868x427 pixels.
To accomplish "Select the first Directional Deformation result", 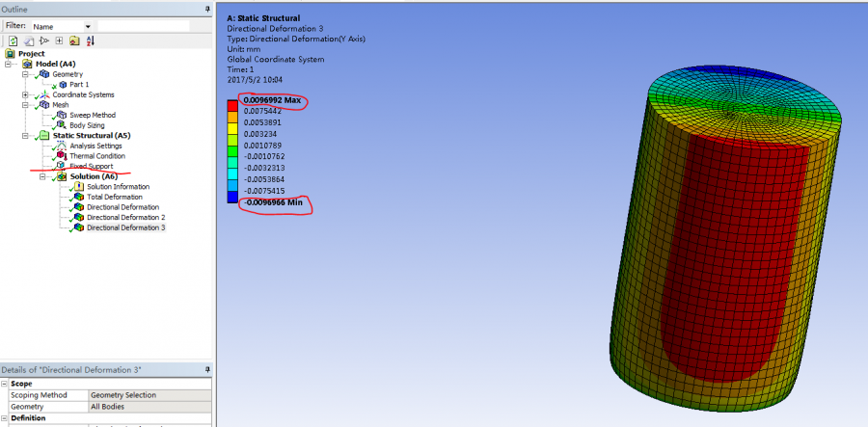I will pyautogui.click(x=122, y=207).
